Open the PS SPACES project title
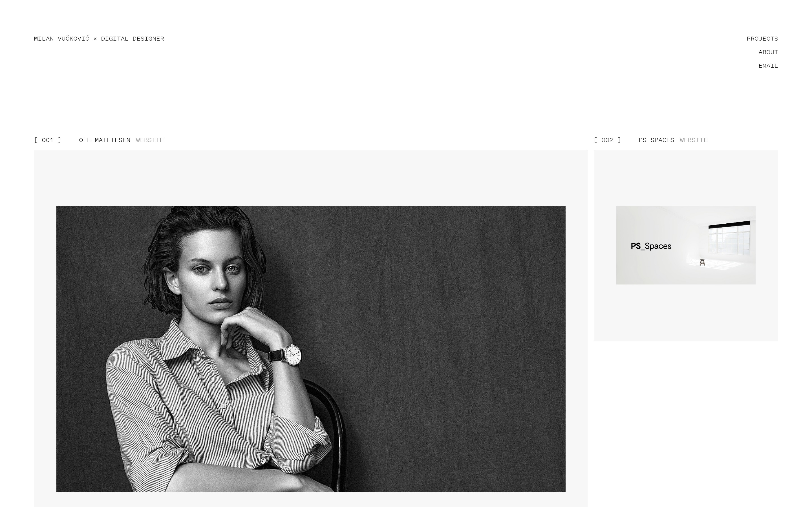812x507 pixels. (656, 140)
